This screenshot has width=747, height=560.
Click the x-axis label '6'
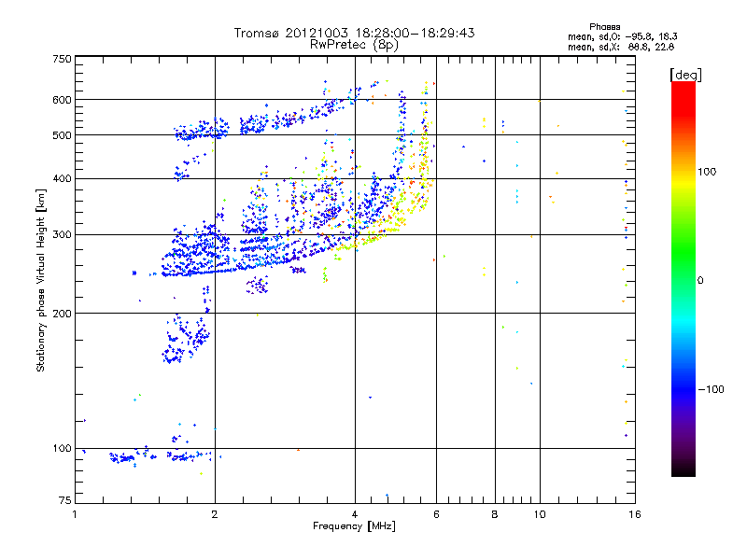tap(436, 514)
